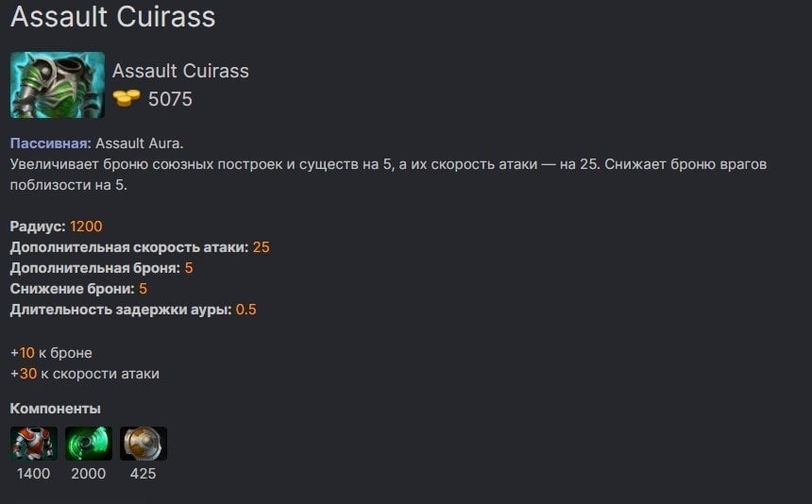Click the 2000 component price

(89, 474)
